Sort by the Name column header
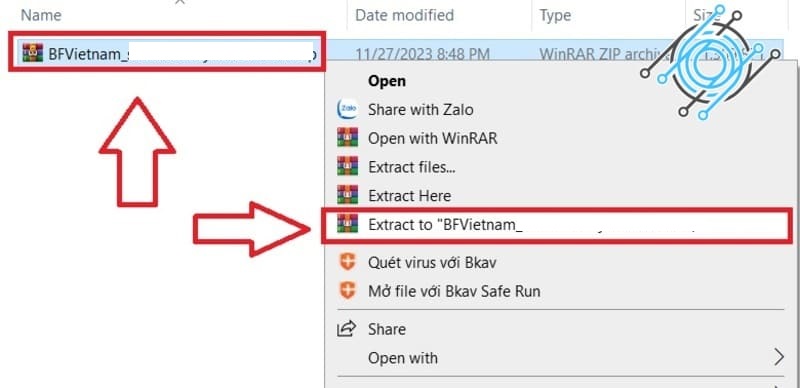Viewport: 800px width, 388px height. (x=41, y=15)
